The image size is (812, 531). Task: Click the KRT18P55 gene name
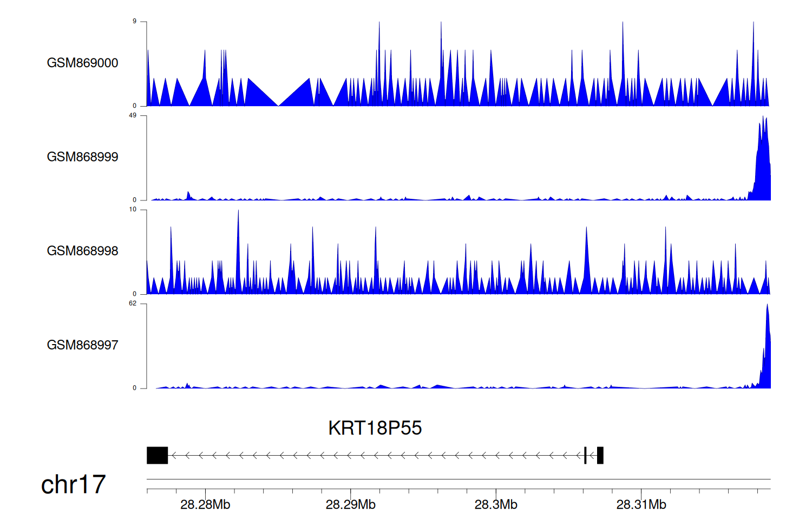[375, 428]
